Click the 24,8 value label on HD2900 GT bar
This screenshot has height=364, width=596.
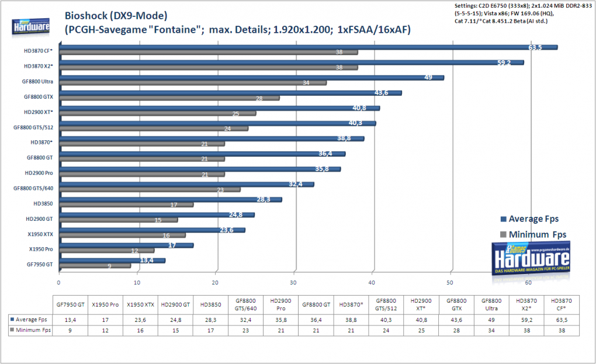[x=235, y=214]
